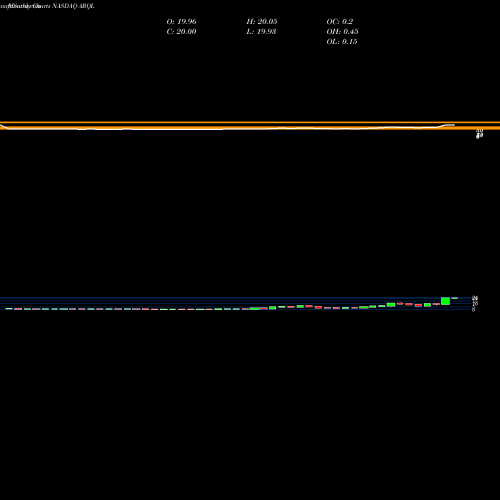Click the OC: 0.2 reading
The height and width of the screenshot is (500, 500).
340,22
